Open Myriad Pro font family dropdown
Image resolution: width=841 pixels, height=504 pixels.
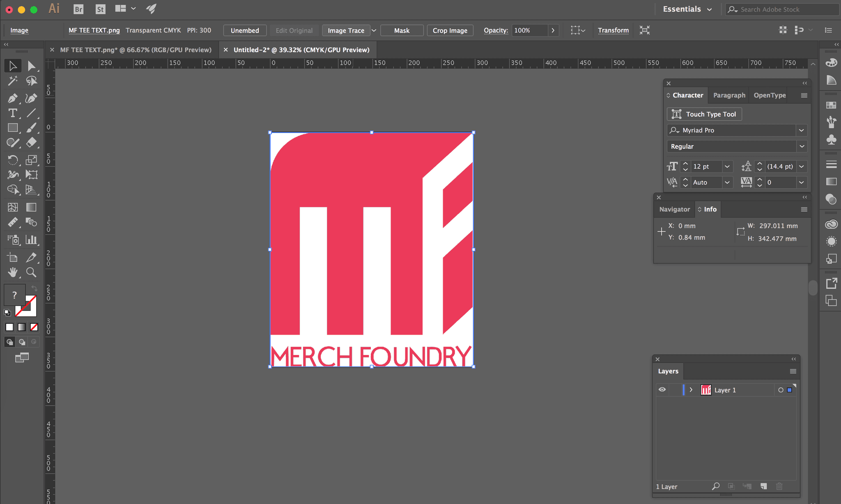click(x=801, y=130)
